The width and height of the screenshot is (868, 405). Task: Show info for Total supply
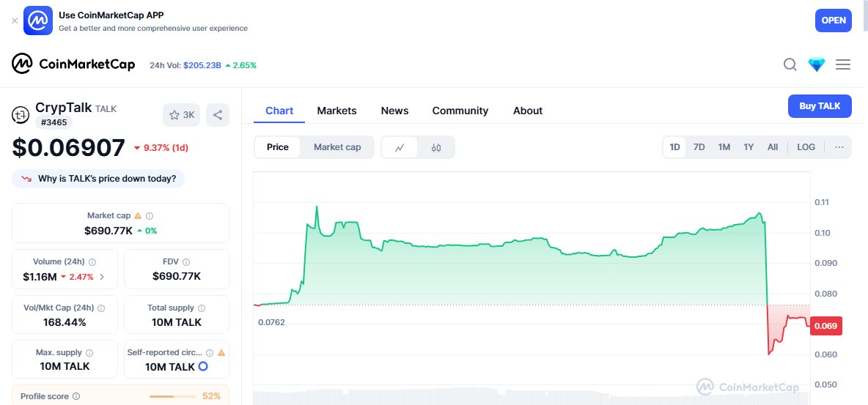202,308
